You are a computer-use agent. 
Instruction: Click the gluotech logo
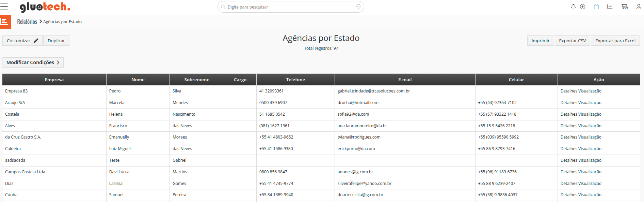pos(45,7)
